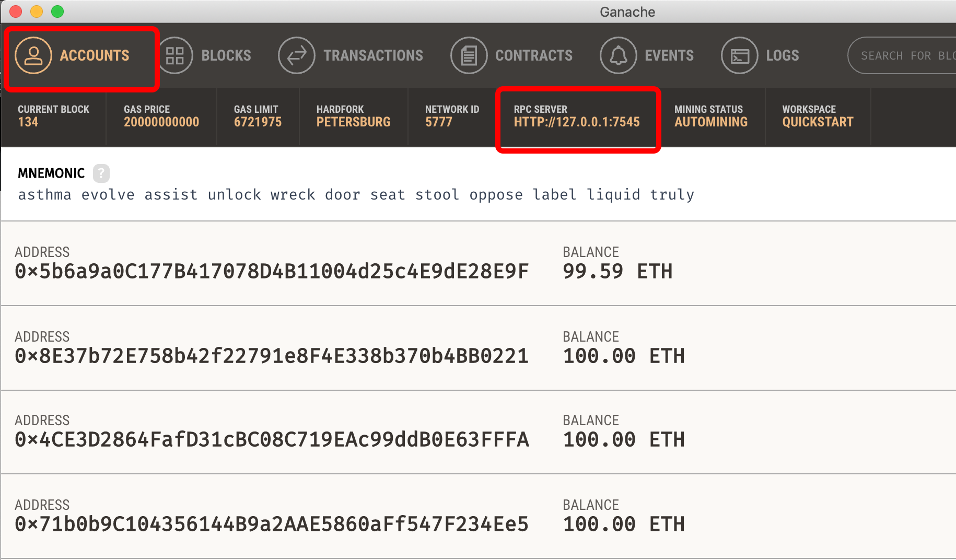This screenshot has width=956, height=560.
Task: Switch to the TRANSACTIONS tab label
Action: click(374, 55)
